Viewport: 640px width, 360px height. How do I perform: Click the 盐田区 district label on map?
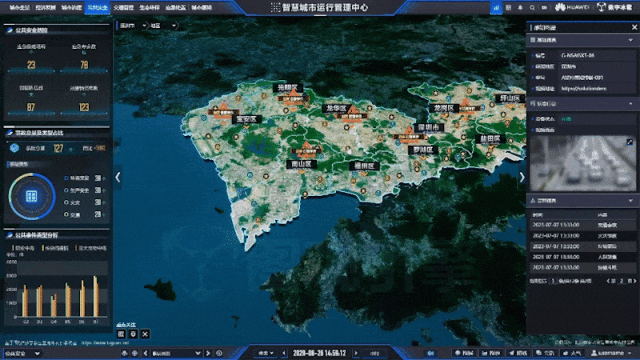(490, 139)
